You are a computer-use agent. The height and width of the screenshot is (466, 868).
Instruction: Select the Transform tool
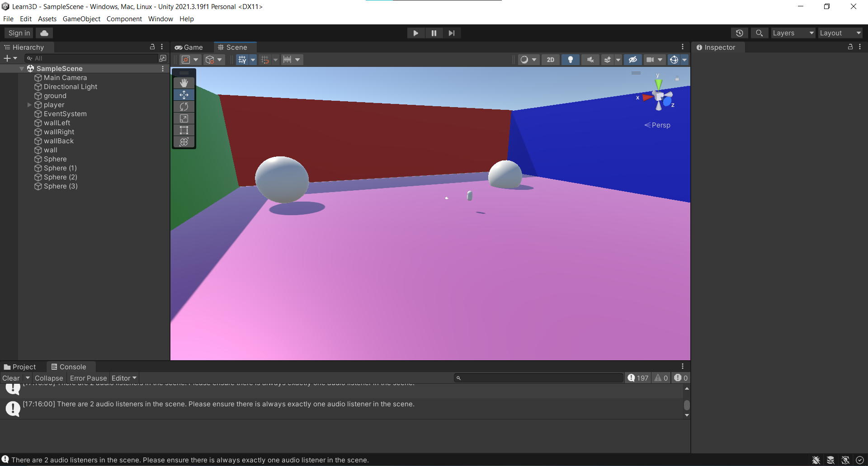pyautogui.click(x=184, y=142)
